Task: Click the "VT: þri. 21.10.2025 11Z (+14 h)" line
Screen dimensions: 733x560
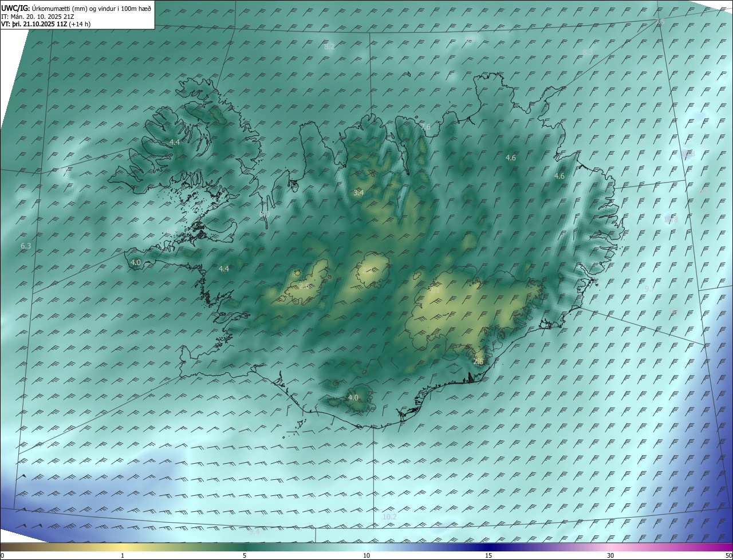Action: point(46,24)
